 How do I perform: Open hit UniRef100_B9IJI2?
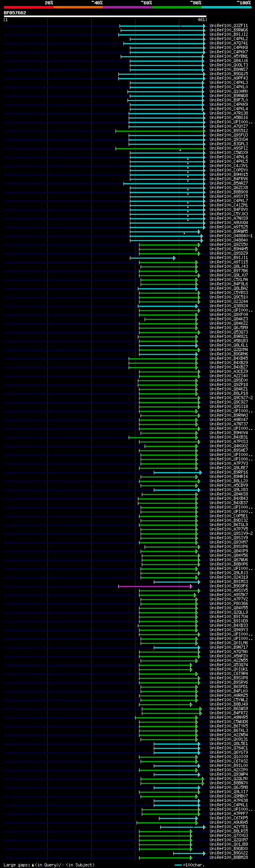point(229,35)
